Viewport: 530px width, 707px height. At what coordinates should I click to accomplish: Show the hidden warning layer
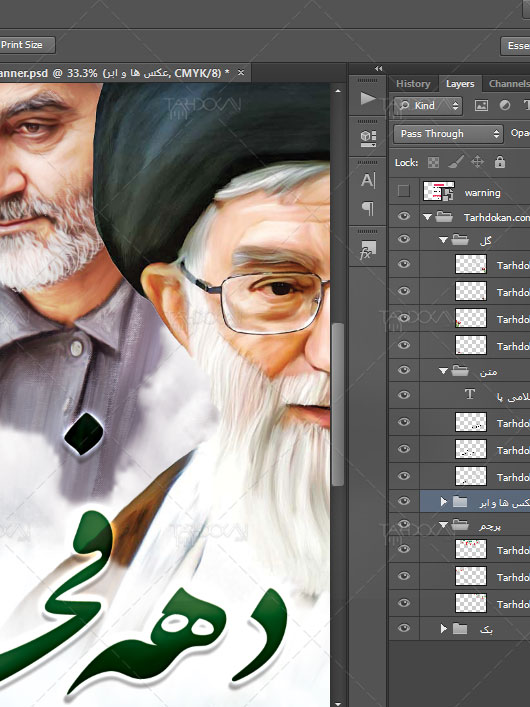(404, 191)
